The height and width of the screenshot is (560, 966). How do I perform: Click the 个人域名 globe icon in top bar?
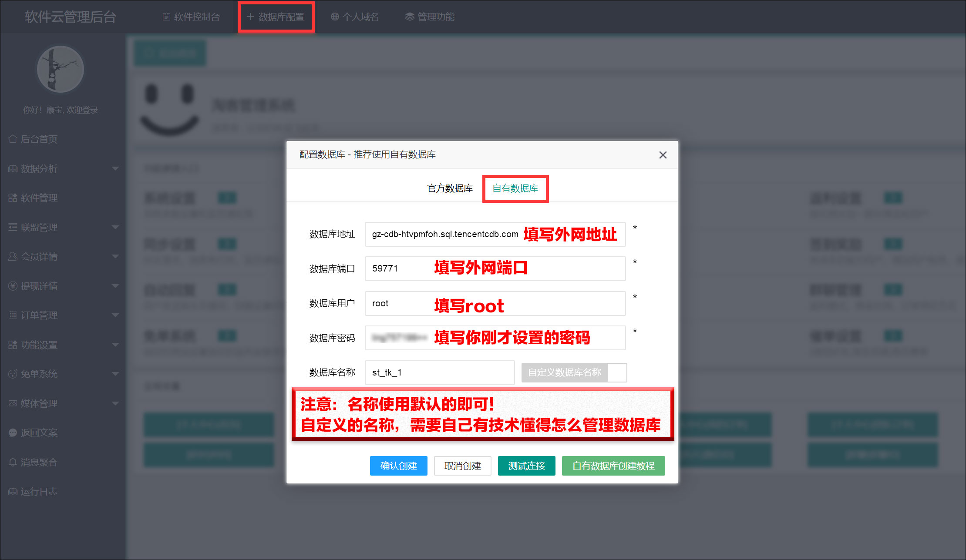point(335,17)
